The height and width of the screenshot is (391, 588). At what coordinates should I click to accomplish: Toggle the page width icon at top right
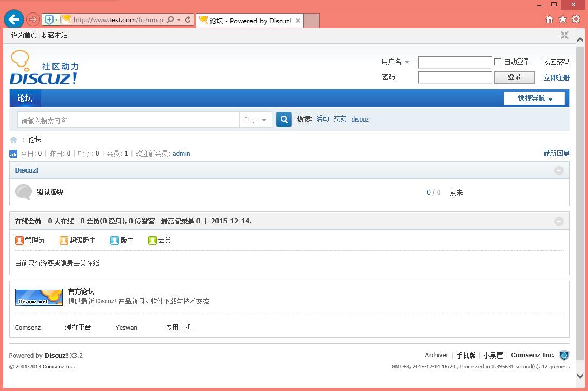tap(564, 35)
